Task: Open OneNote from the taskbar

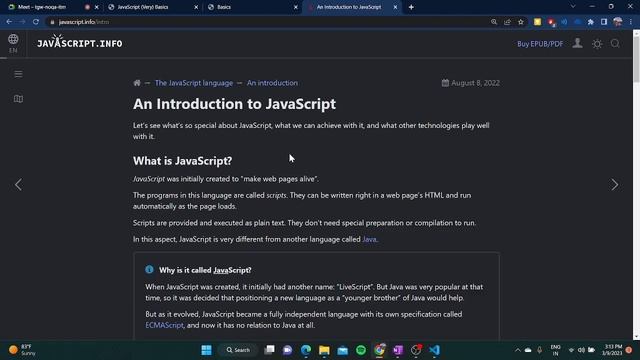Action: coord(398,350)
